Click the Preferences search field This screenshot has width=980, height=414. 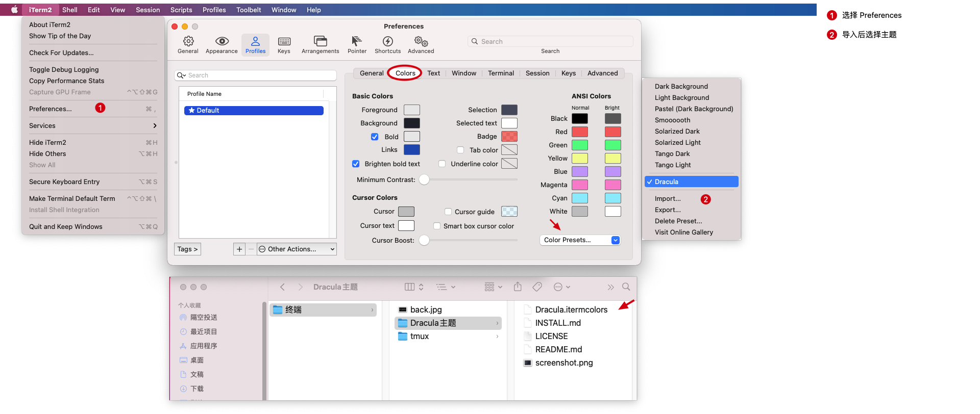tap(550, 42)
